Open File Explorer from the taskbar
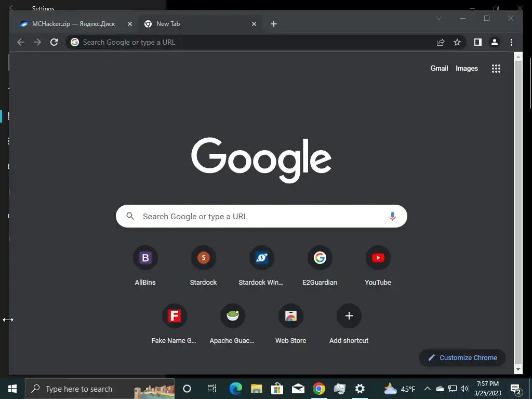 click(x=257, y=389)
